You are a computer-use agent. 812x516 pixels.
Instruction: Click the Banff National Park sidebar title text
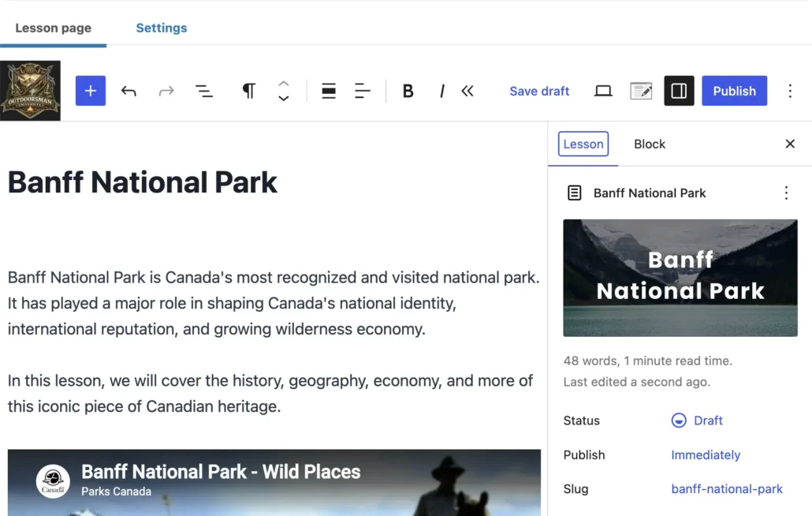(x=650, y=193)
